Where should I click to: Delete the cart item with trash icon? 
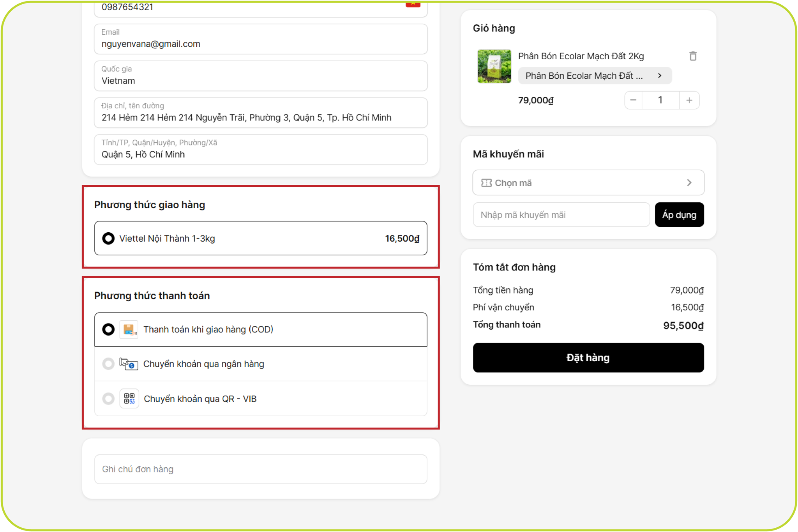692,56
